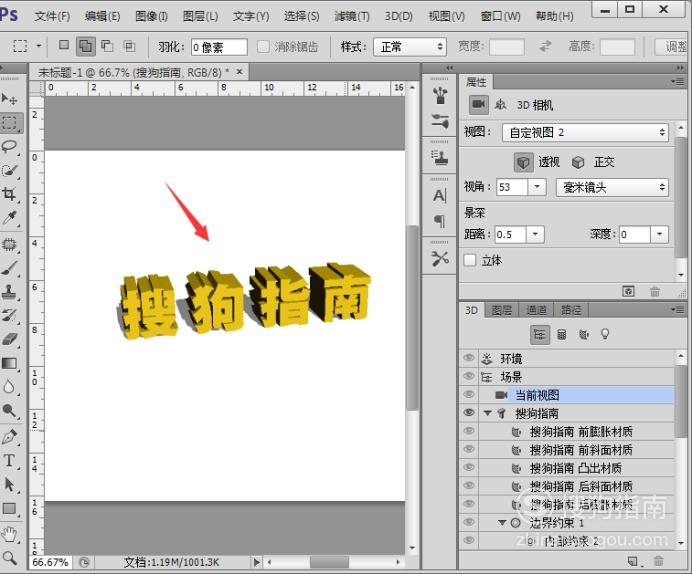This screenshot has height=574, width=692.
Task: Click the 调整边缘 button
Action: tap(673, 47)
